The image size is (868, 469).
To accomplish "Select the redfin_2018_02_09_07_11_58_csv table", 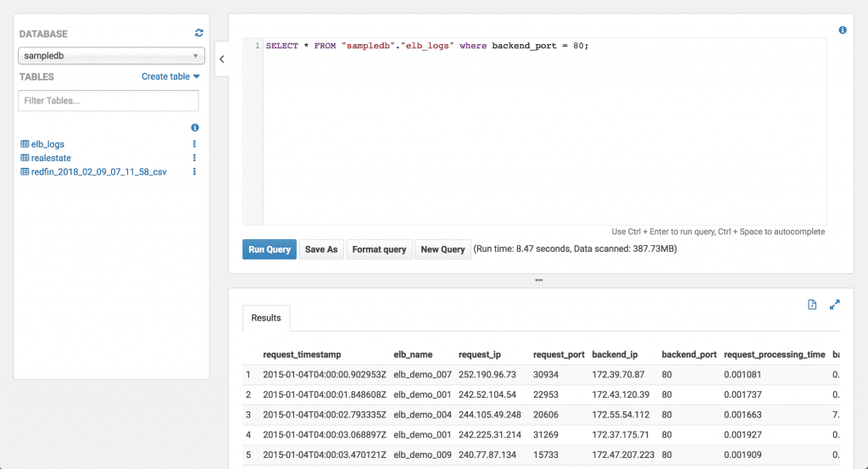I will click(98, 171).
